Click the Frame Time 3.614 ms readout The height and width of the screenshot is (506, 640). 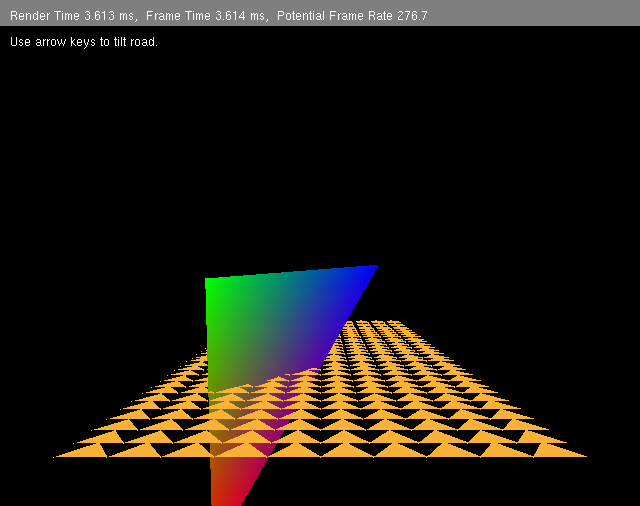206,16
